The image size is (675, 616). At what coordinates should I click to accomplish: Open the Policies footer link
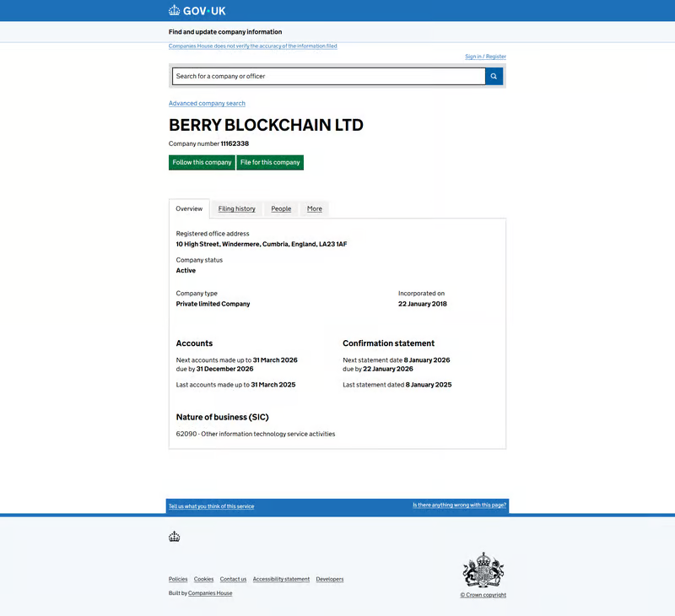click(178, 579)
